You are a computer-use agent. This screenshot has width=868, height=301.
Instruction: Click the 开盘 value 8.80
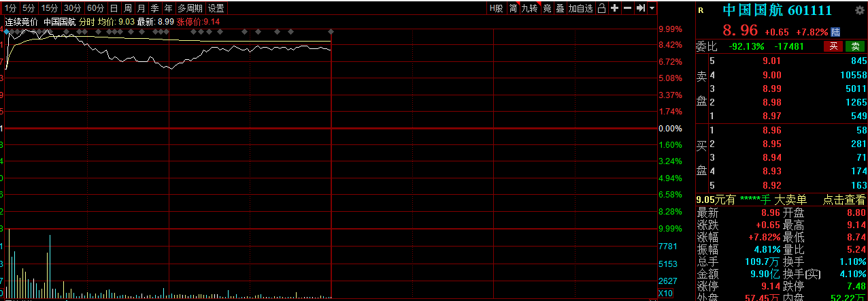click(856, 212)
